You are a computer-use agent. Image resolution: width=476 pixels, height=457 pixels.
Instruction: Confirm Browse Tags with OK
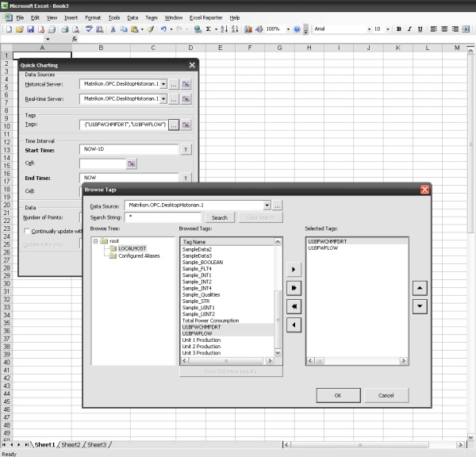pos(338,395)
